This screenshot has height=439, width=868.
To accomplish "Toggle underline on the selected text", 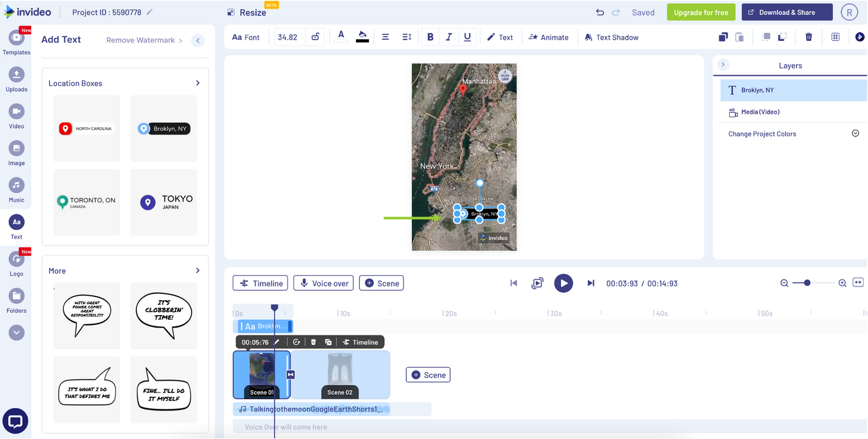I will pyautogui.click(x=467, y=37).
